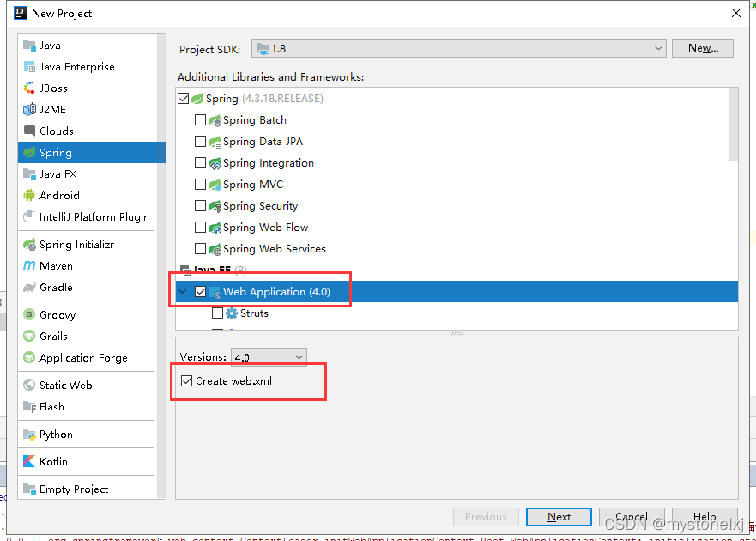Click the Next button

click(559, 517)
